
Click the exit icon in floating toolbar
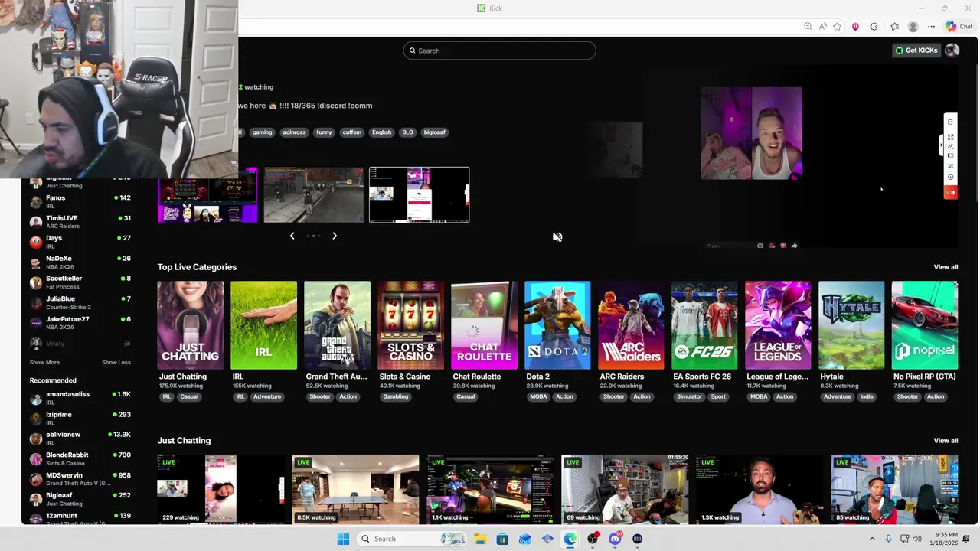click(x=950, y=122)
